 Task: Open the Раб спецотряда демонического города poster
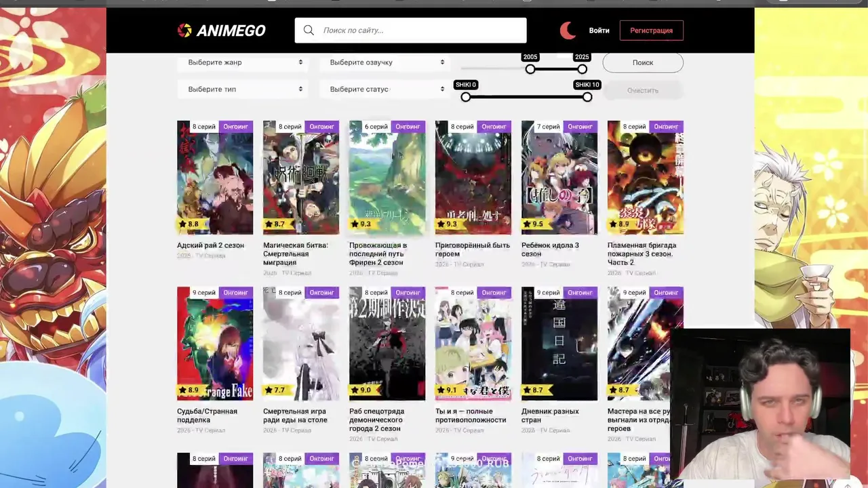pos(387,344)
